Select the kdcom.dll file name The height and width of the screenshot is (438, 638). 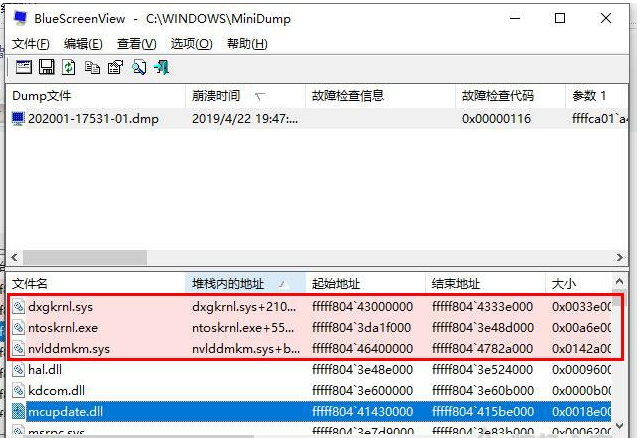57,391
